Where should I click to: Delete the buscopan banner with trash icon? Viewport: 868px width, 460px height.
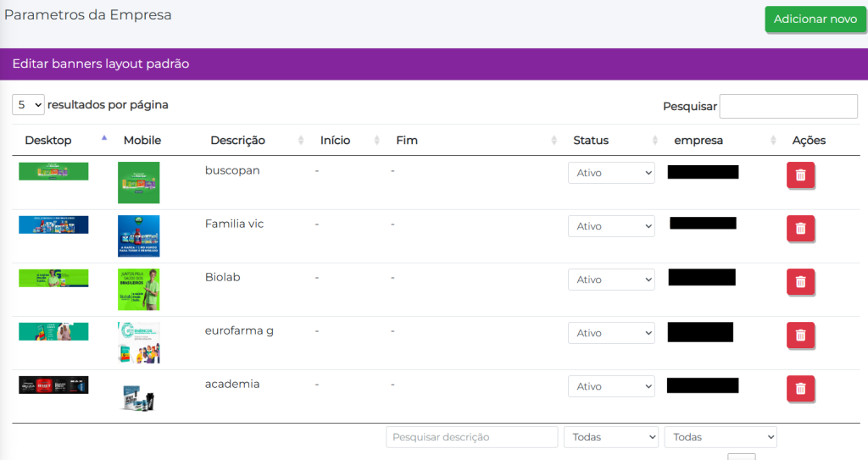(800, 175)
